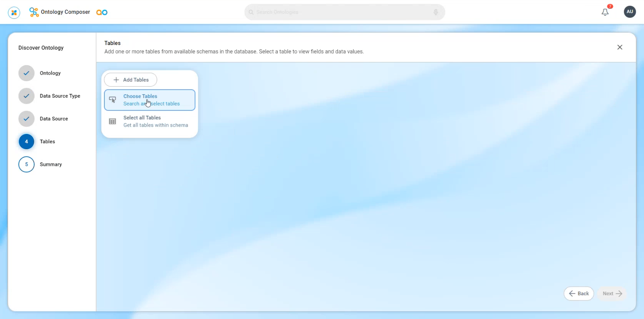Click the microphone icon in search bar
Viewport: 644px width, 319px height.
pyautogui.click(x=436, y=12)
